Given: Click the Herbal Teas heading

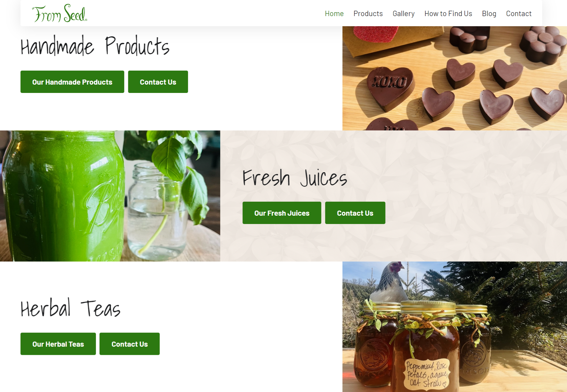Looking at the screenshot, I should [x=70, y=308].
